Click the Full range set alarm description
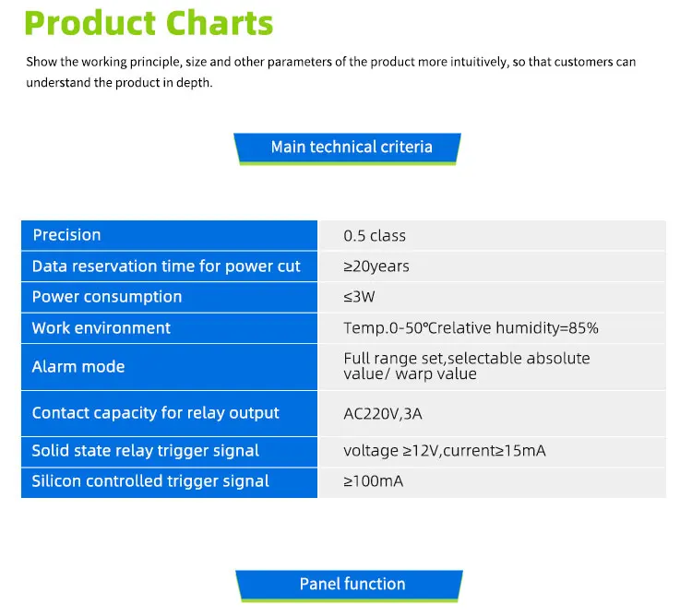 (x=466, y=366)
